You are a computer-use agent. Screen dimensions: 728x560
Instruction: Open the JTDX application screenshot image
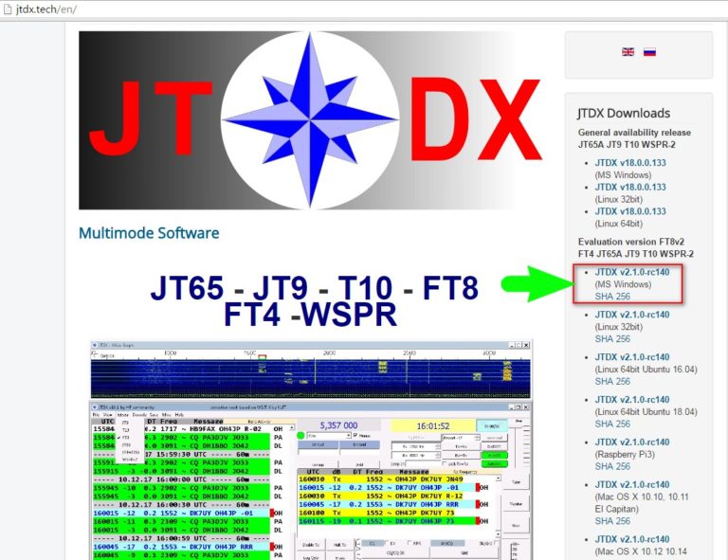pyautogui.click(x=311, y=450)
